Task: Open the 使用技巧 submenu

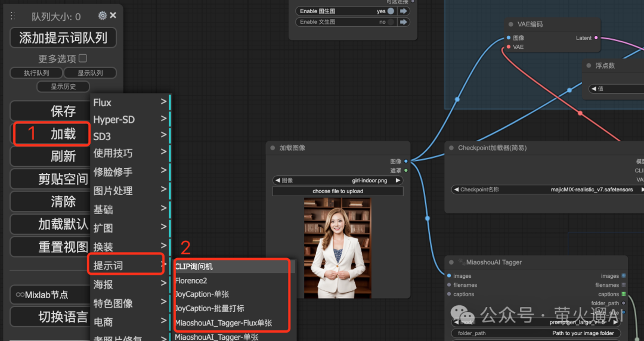Action: tap(130, 153)
